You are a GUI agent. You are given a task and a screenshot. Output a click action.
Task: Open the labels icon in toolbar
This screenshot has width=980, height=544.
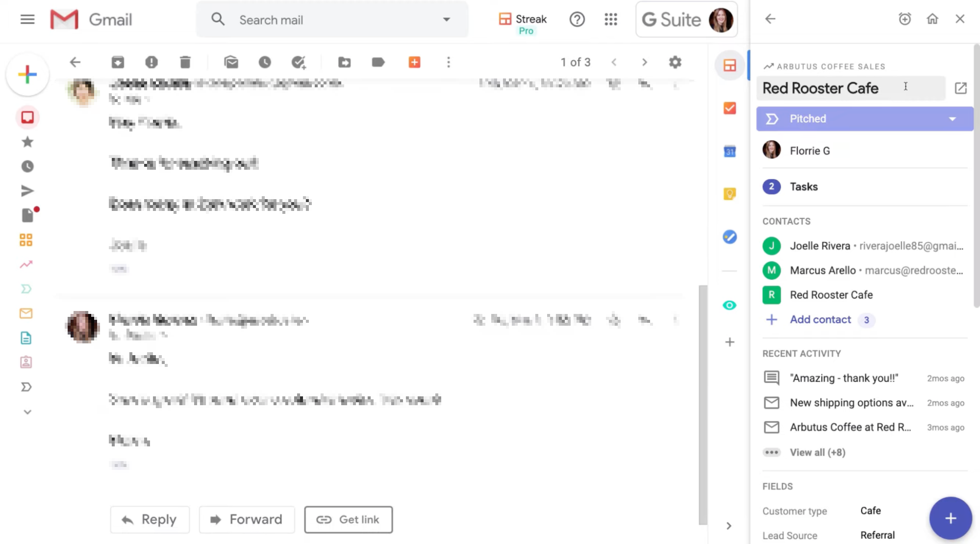pos(378,62)
